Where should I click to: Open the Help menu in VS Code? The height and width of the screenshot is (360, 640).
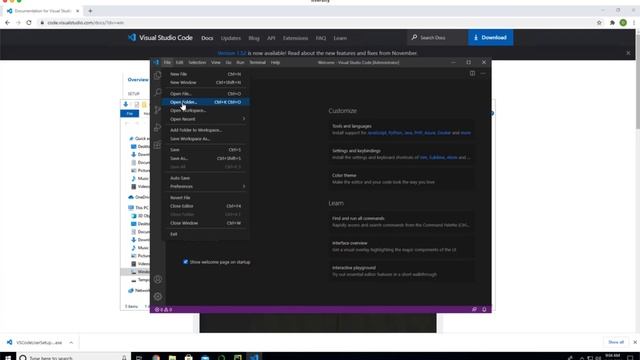(x=276, y=62)
